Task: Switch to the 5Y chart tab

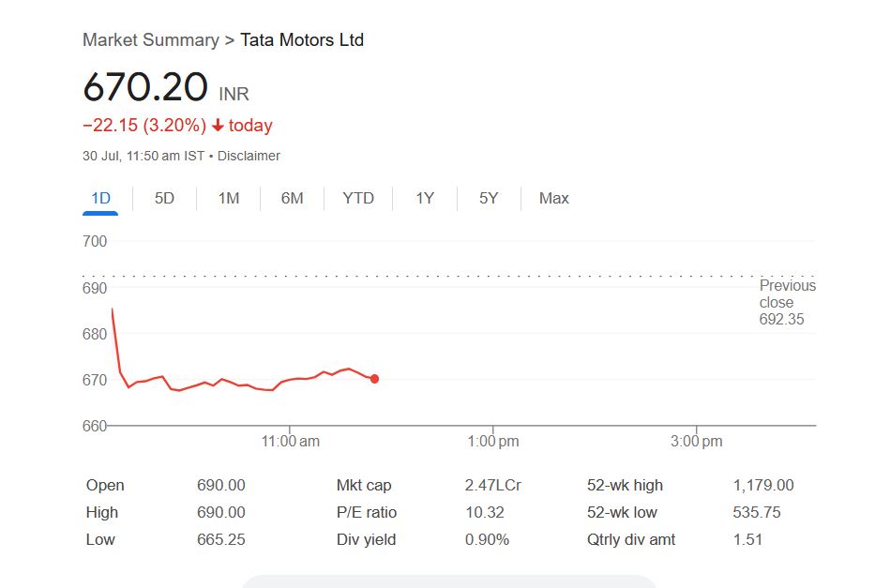Action: (489, 198)
